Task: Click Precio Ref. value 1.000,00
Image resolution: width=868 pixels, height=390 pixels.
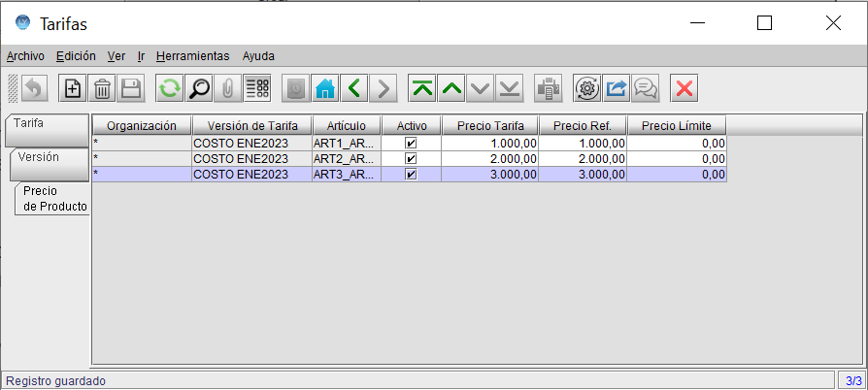Action: (583, 144)
